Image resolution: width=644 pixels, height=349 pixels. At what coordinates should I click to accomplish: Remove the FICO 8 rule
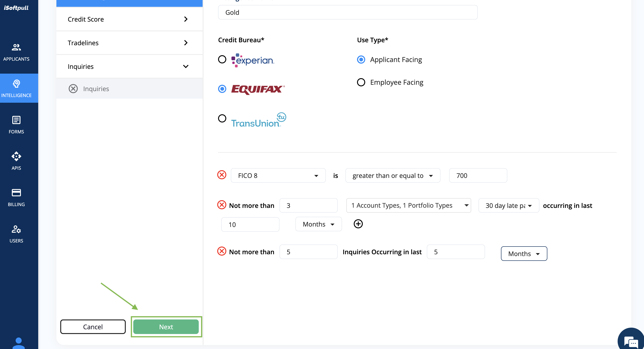pyautogui.click(x=222, y=175)
